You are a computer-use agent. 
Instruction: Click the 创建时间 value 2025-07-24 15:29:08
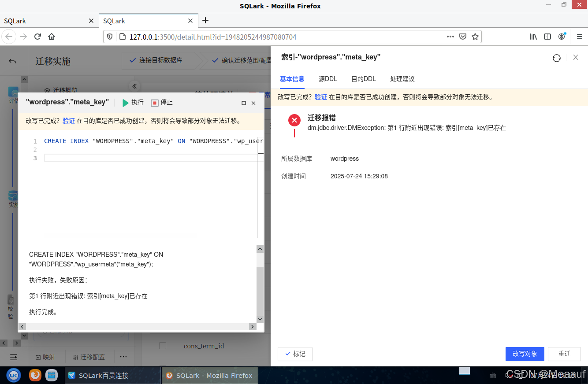tap(359, 176)
